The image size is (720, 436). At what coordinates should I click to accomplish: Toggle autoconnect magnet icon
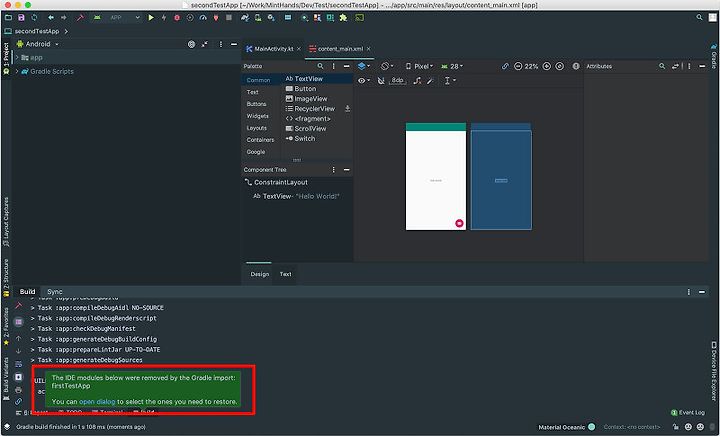381,81
